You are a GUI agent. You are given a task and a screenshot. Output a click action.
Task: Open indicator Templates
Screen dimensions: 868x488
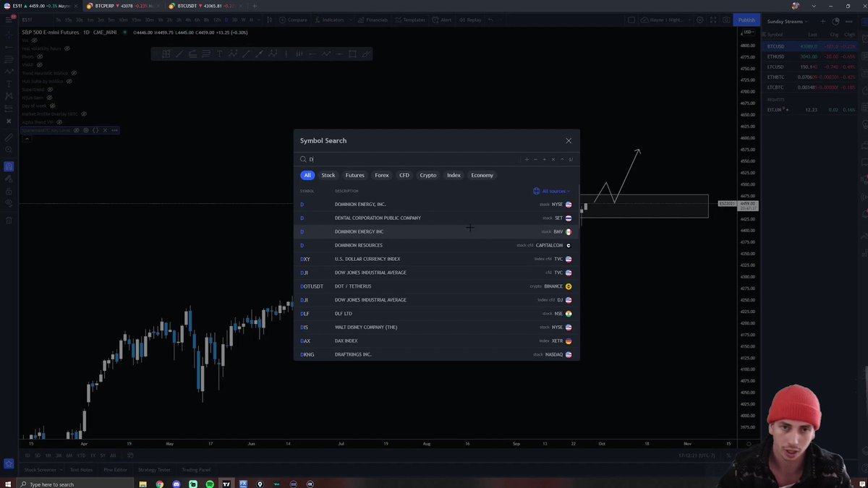pyautogui.click(x=410, y=20)
